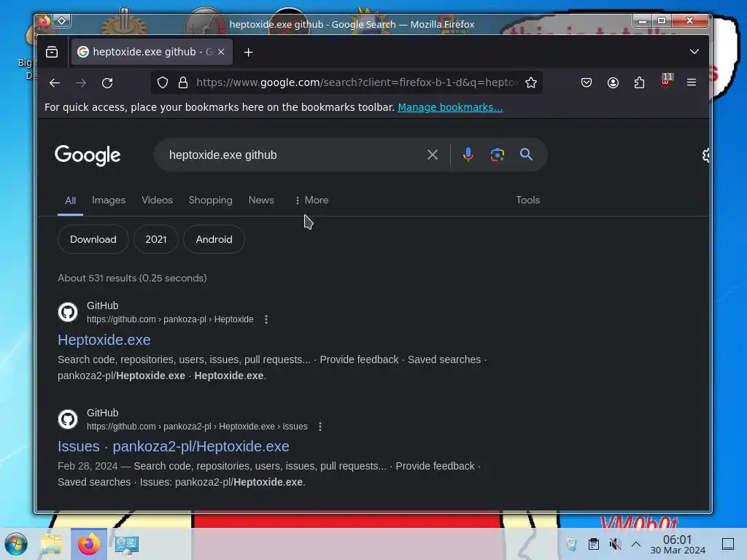
Task: Open options for the Heptoxide.exe › issues result
Action: pos(320,427)
